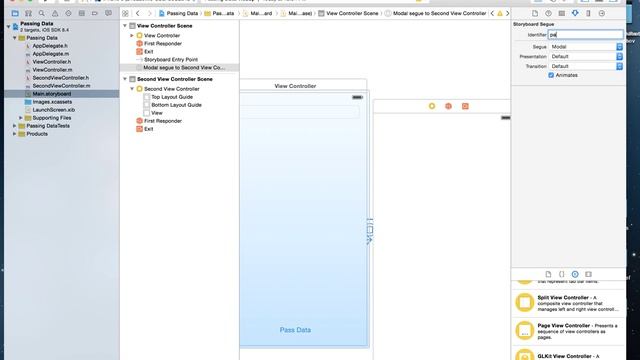Expand the Passing DataTests group

[x=15, y=126]
